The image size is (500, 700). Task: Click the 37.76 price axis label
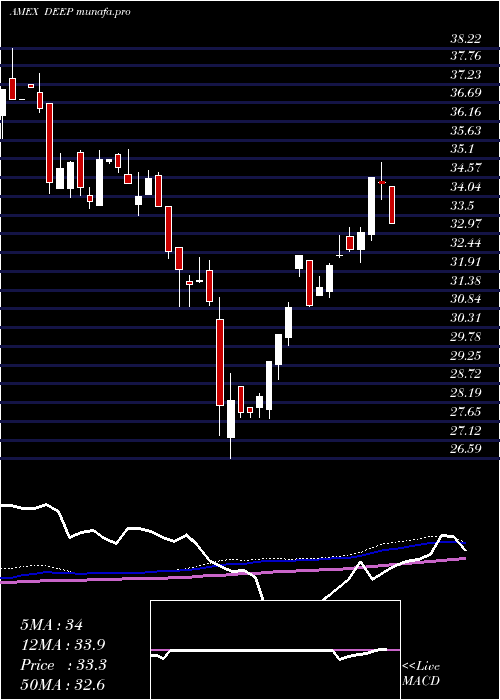(x=466, y=56)
